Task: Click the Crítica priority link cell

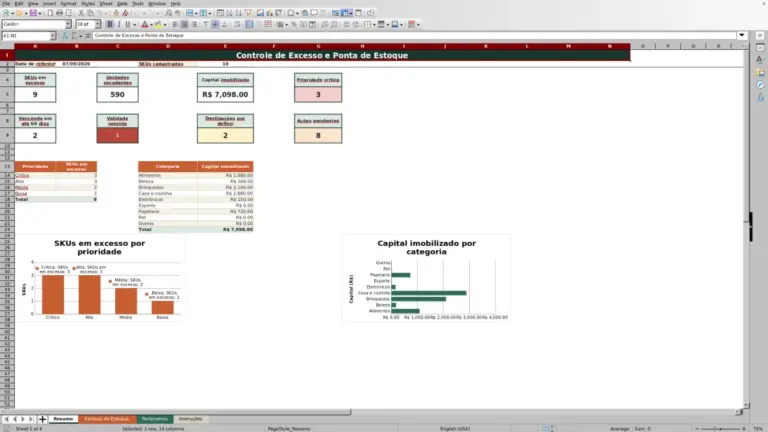Action: [x=35, y=175]
